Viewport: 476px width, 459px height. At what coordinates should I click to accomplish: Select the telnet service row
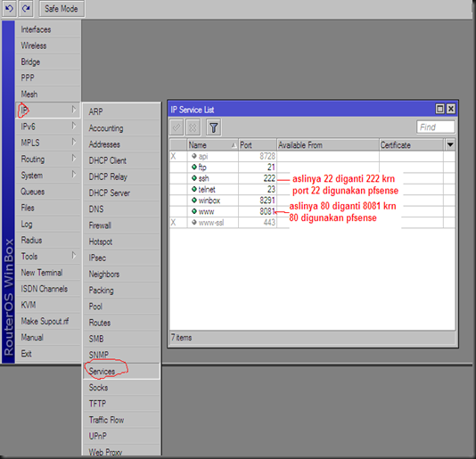pyautogui.click(x=312, y=190)
